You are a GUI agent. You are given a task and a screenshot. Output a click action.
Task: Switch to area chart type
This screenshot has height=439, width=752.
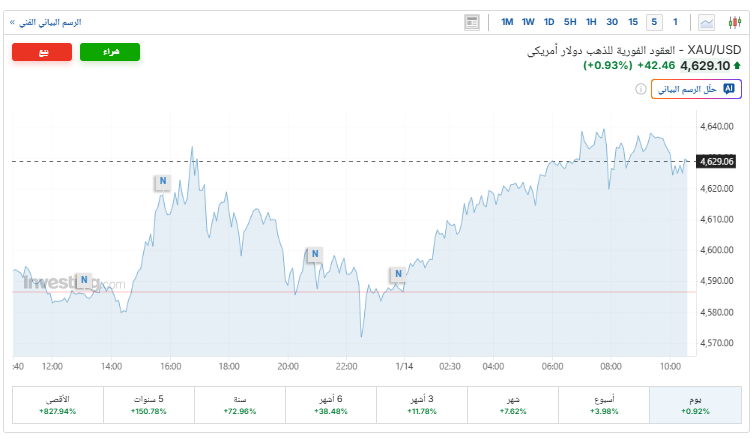pos(707,22)
